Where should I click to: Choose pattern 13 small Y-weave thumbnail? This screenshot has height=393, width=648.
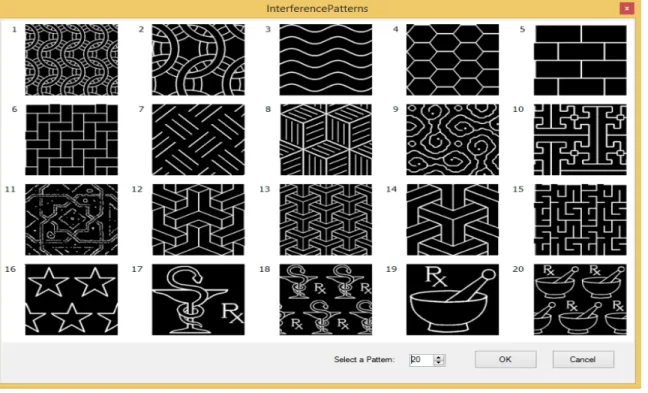(x=326, y=219)
